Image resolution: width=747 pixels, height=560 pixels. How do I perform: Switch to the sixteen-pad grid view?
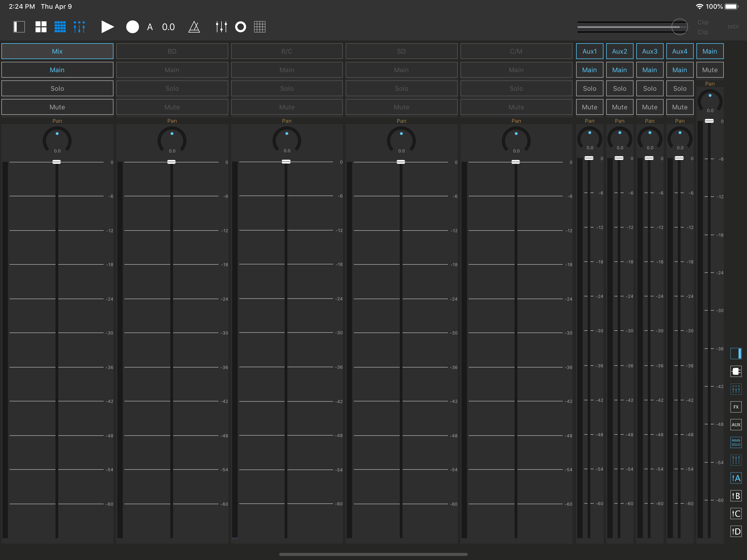click(60, 27)
